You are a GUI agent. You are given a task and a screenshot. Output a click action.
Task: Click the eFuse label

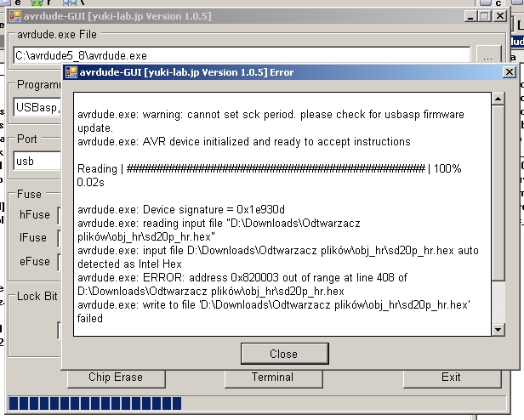click(35, 261)
